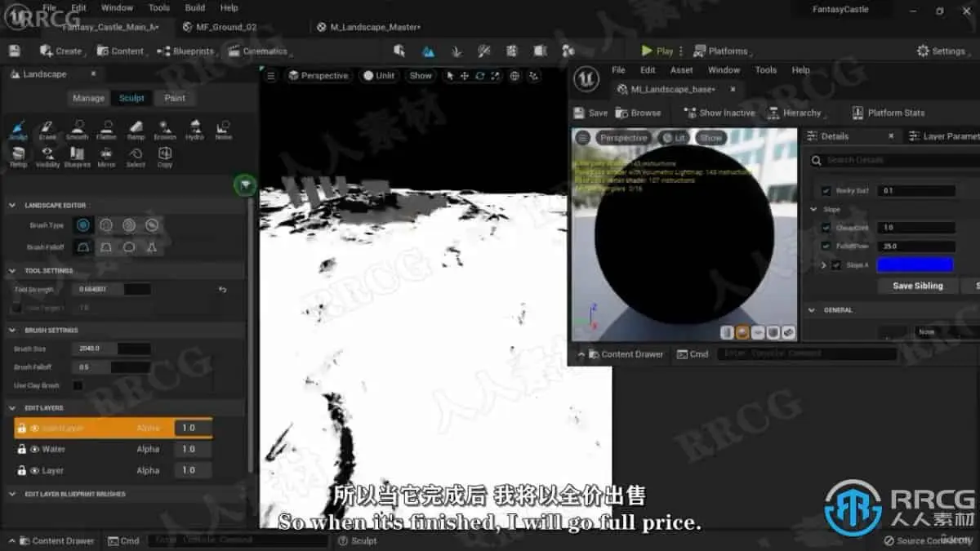Toggle world coordinate system globe icon

(514, 76)
